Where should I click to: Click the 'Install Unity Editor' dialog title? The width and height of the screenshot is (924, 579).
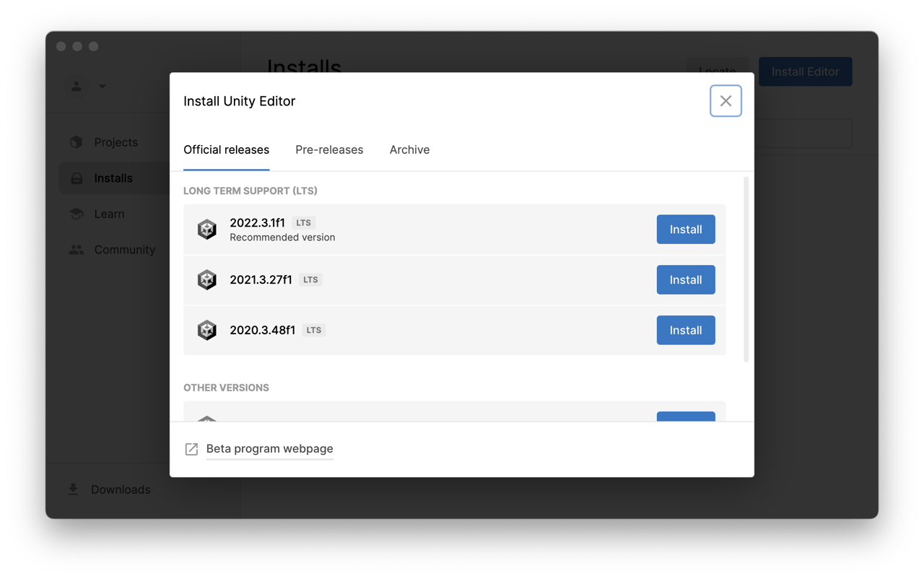[x=240, y=101]
